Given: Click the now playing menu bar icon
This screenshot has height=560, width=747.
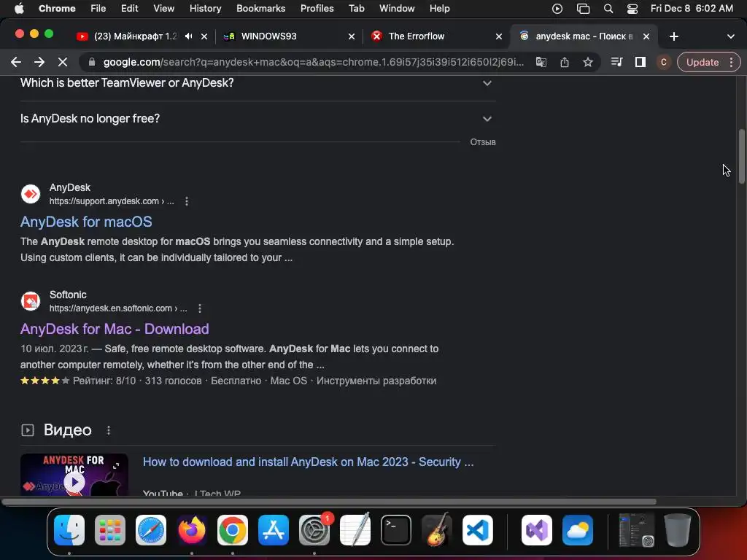Looking at the screenshot, I should [557, 9].
